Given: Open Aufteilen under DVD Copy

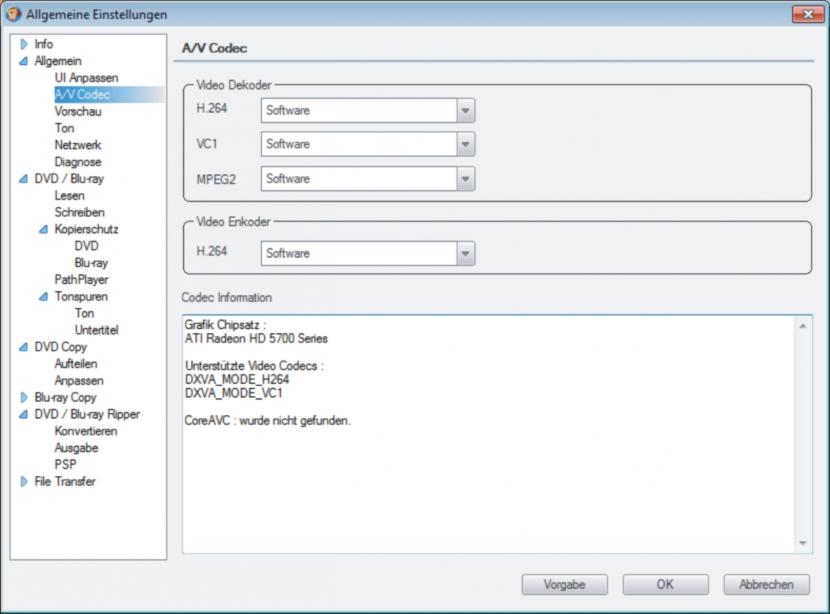Looking at the screenshot, I should pos(76,364).
